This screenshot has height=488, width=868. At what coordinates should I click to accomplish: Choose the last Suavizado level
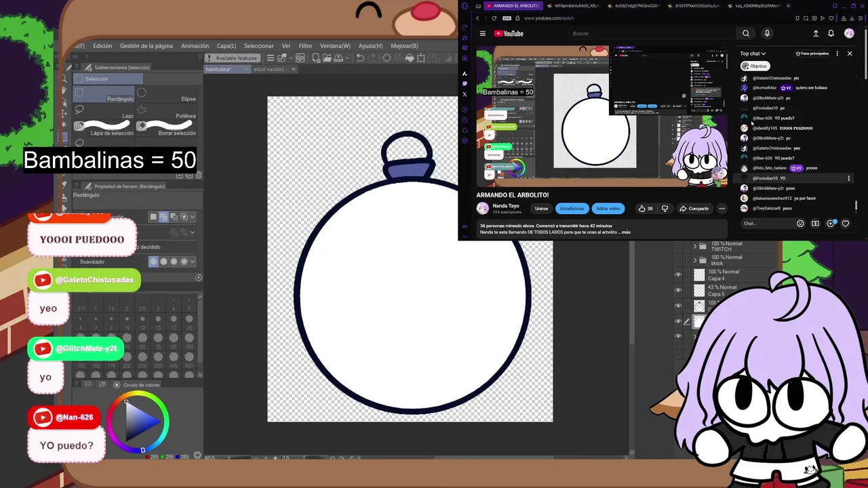[x=184, y=262]
